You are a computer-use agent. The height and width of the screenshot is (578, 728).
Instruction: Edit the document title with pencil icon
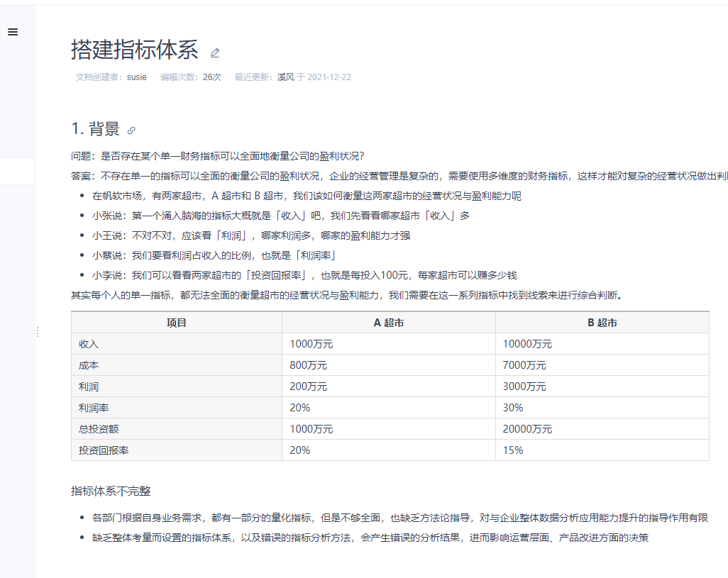[214, 53]
